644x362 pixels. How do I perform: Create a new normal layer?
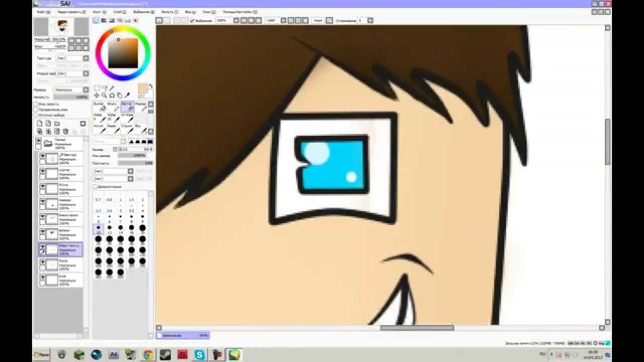pos(40,123)
